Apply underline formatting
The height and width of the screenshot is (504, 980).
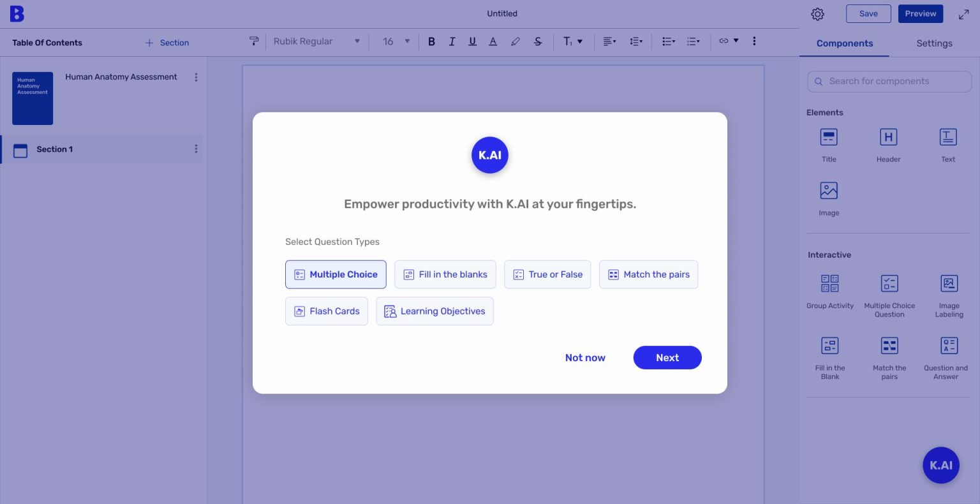[472, 41]
